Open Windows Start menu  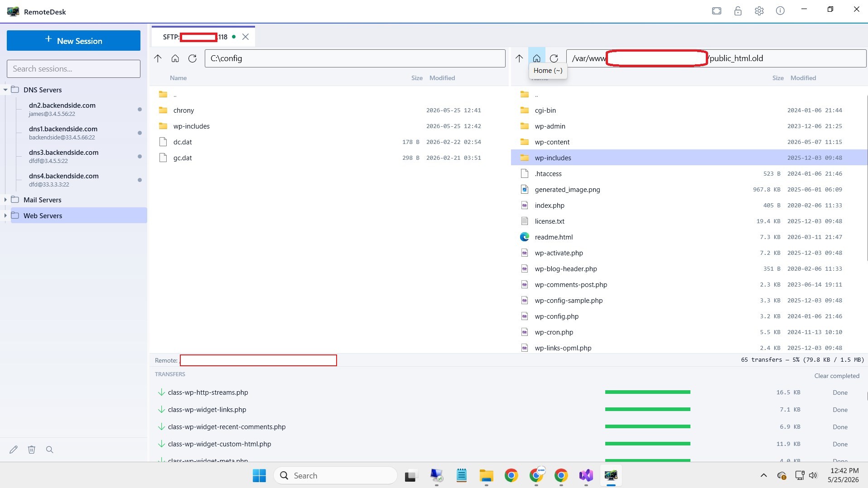pyautogui.click(x=259, y=475)
